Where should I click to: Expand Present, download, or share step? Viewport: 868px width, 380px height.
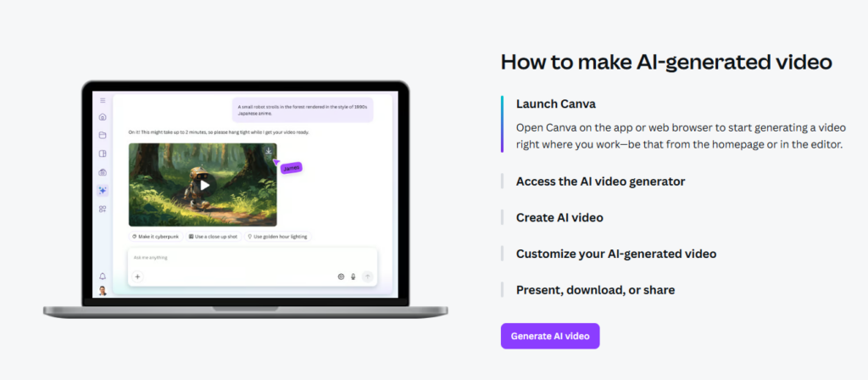pos(595,290)
